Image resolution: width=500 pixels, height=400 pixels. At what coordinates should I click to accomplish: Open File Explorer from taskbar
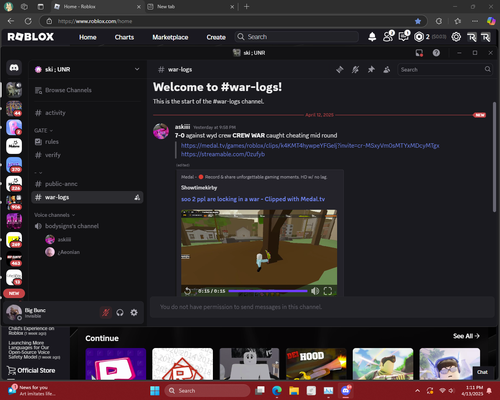(x=294, y=391)
